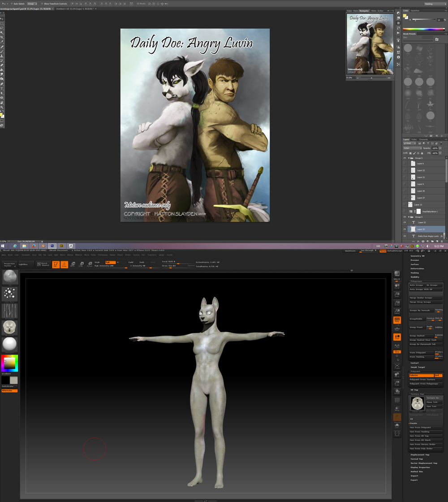The width and height of the screenshot is (448, 502).
Task: Toggle the Colorize button in Polypaint
Action: pyautogui.click(x=421, y=375)
